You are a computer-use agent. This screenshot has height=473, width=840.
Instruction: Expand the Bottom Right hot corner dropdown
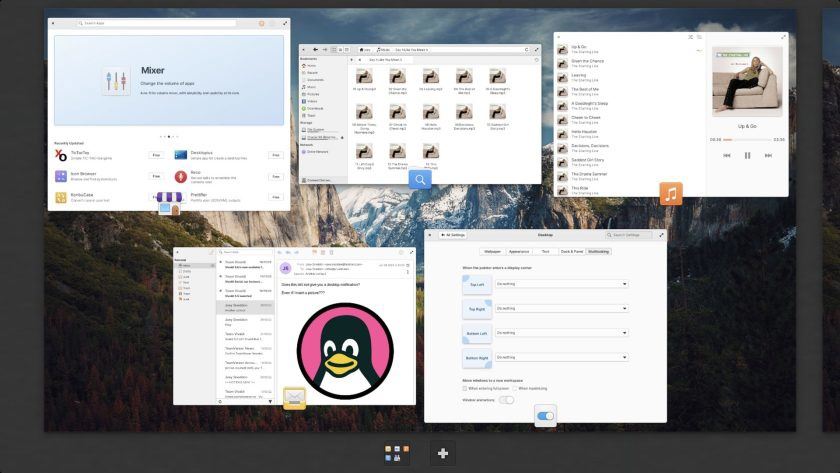tap(561, 357)
